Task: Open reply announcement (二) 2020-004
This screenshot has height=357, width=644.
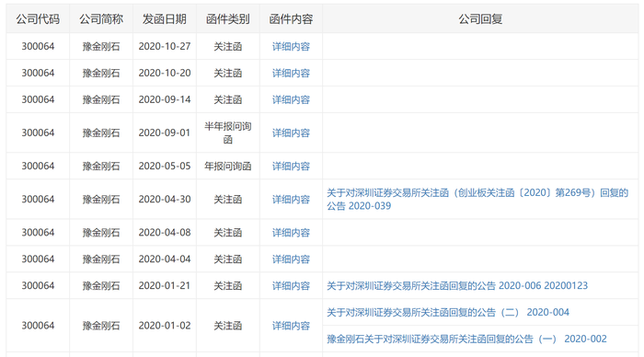Action: tap(448, 313)
